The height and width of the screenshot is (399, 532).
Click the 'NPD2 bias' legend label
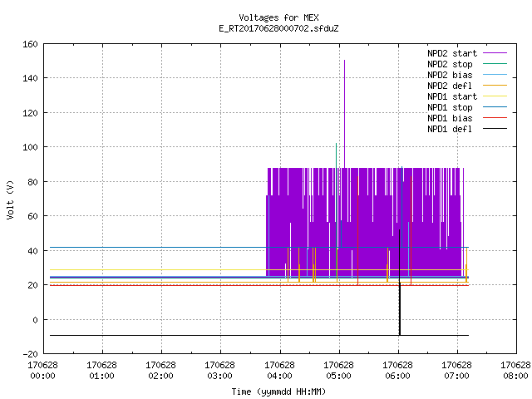tap(450, 75)
